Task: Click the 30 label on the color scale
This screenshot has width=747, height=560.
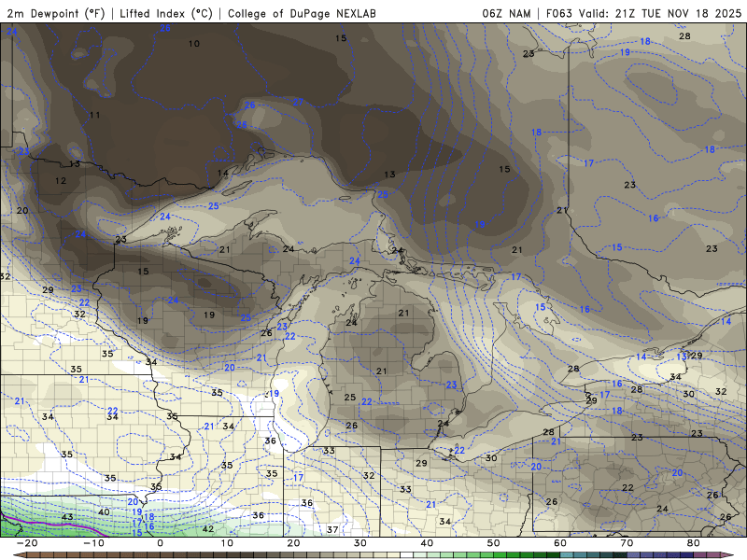Action: pyautogui.click(x=360, y=543)
